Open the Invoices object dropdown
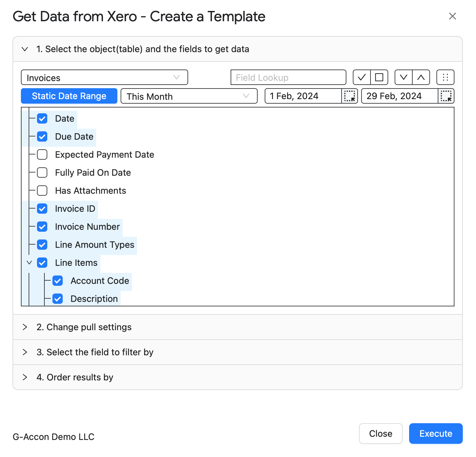This screenshot has width=476, height=457. coord(105,78)
